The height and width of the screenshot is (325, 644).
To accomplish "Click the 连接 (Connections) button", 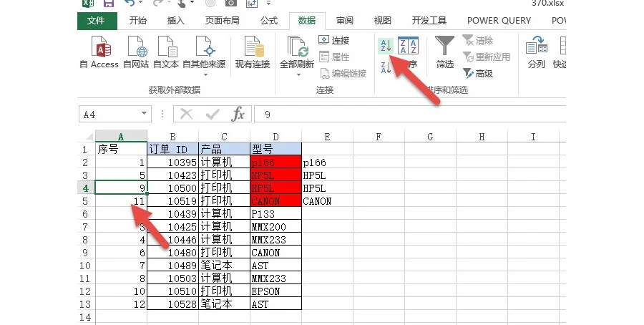I will tap(334, 40).
